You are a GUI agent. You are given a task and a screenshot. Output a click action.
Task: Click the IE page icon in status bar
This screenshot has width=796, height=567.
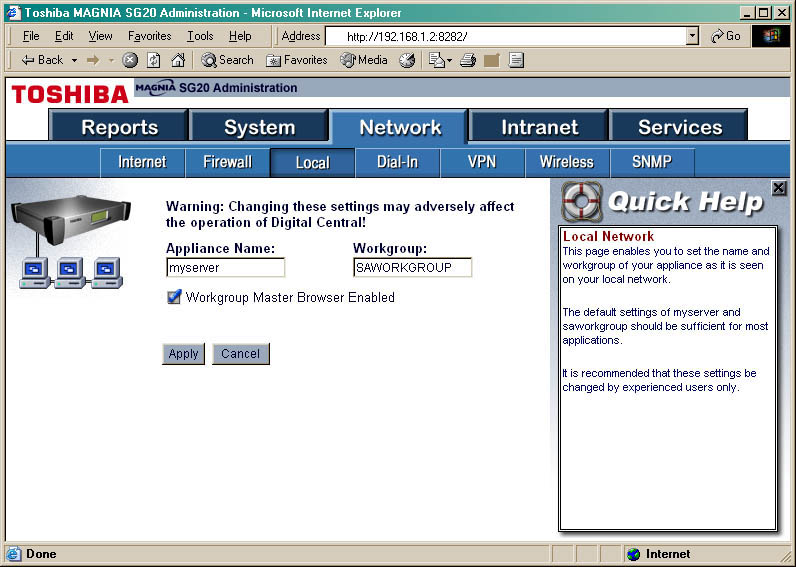pyautogui.click(x=13, y=554)
